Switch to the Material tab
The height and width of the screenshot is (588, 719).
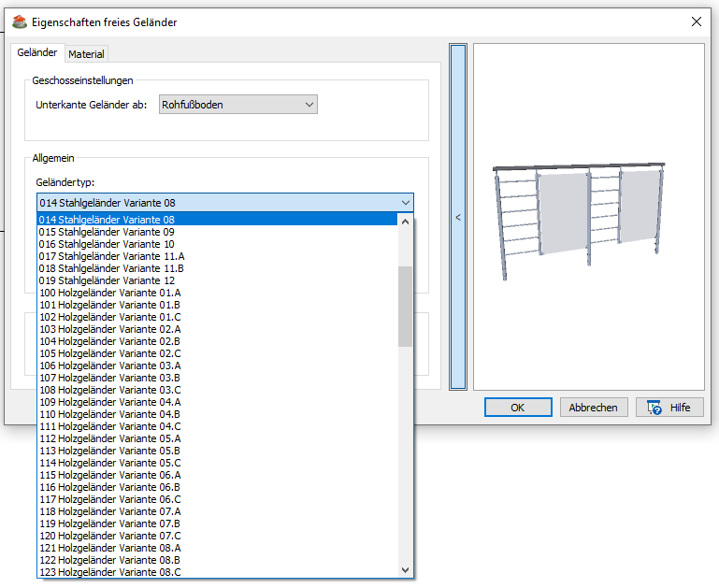86,54
